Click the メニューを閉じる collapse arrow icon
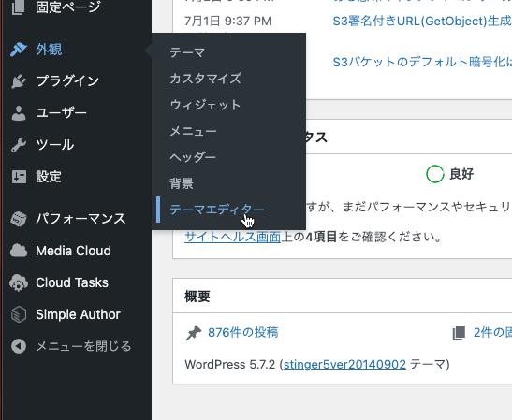 pos(19,346)
